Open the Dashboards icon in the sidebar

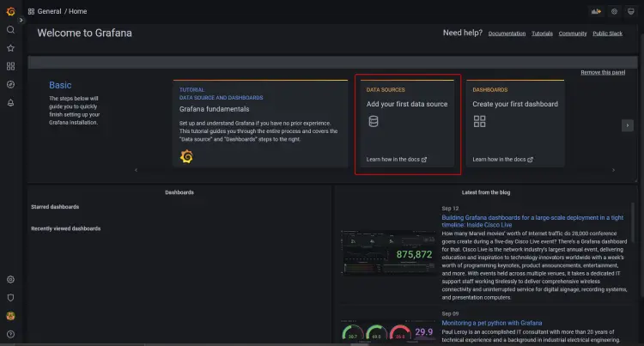pyautogui.click(x=10, y=66)
